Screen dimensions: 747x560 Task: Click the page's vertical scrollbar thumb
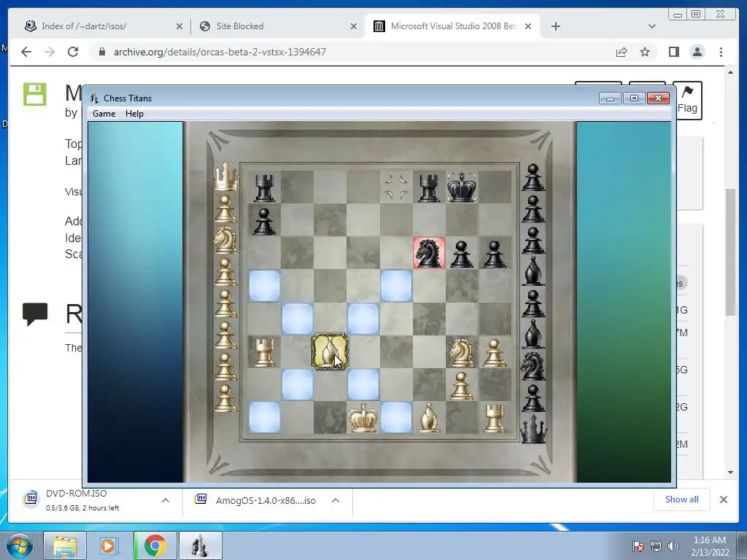pos(730,252)
